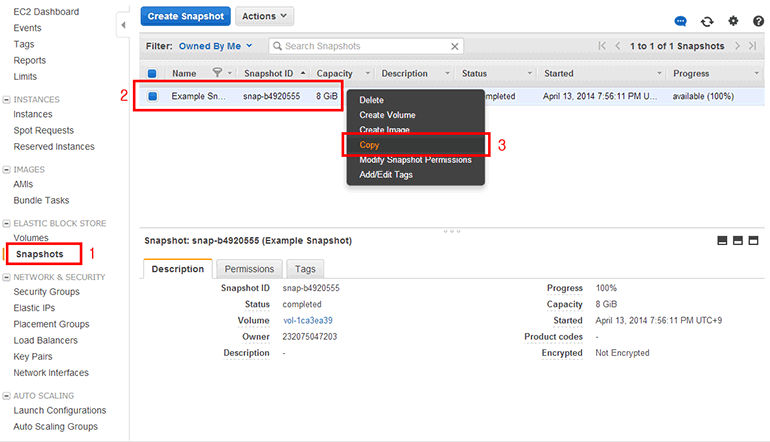Uncheck the Example Snapshot row checkbox

tap(153, 96)
